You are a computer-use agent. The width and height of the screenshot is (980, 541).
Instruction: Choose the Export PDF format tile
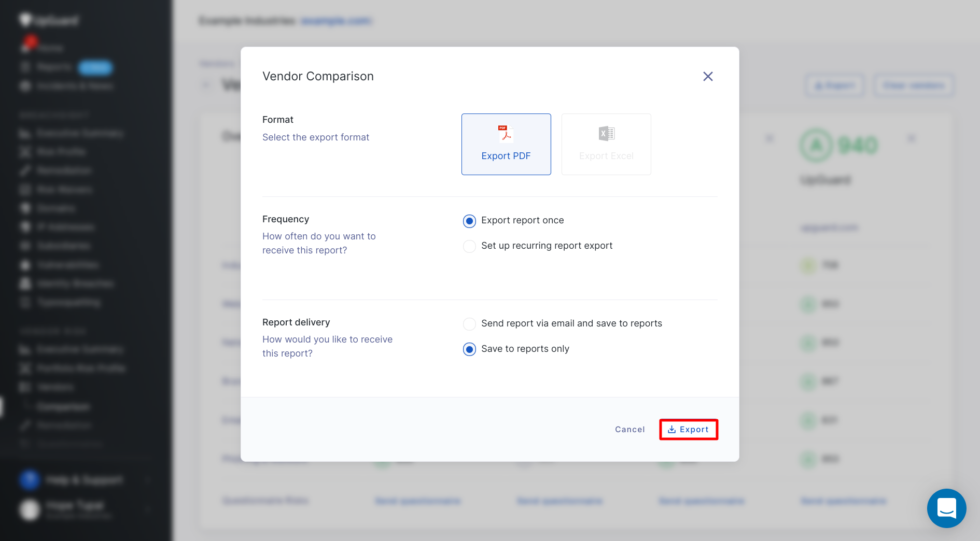coord(506,145)
